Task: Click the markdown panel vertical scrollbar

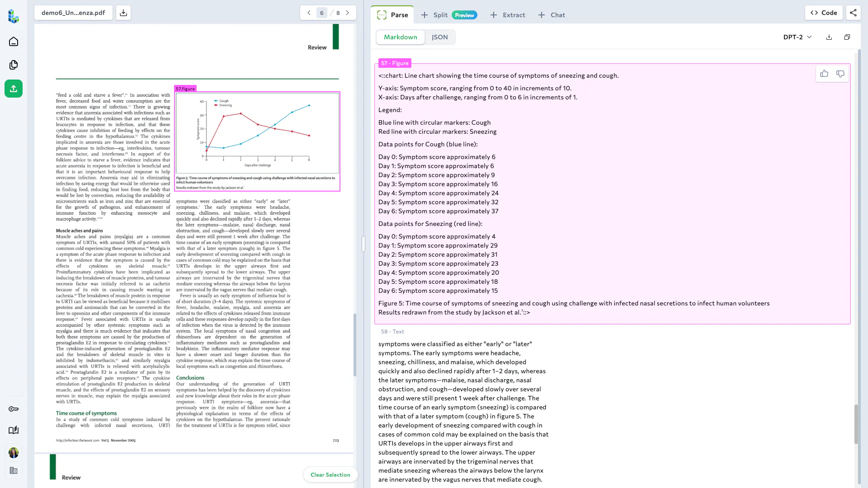Action: tap(856, 424)
